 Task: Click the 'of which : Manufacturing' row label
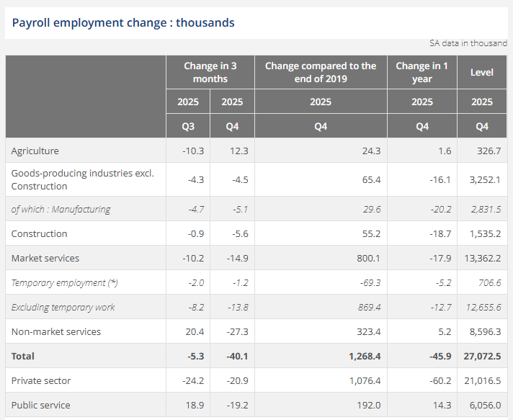[x=61, y=210]
